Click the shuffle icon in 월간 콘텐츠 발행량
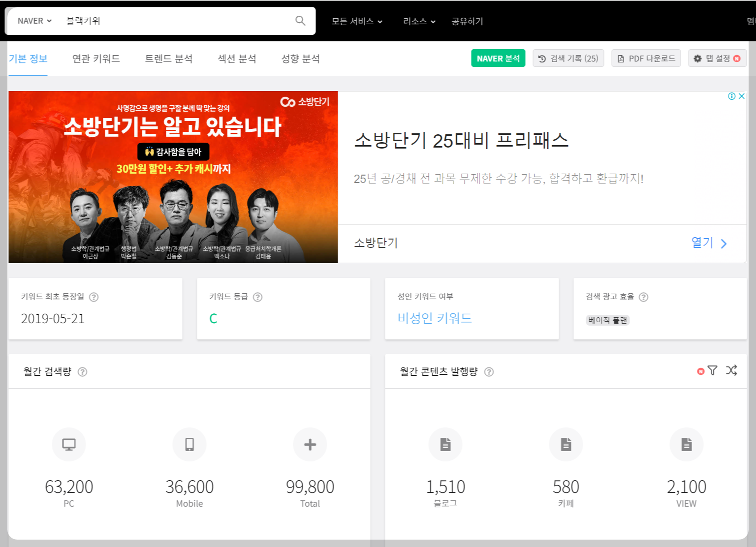The width and height of the screenshot is (756, 547). [731, 370]
